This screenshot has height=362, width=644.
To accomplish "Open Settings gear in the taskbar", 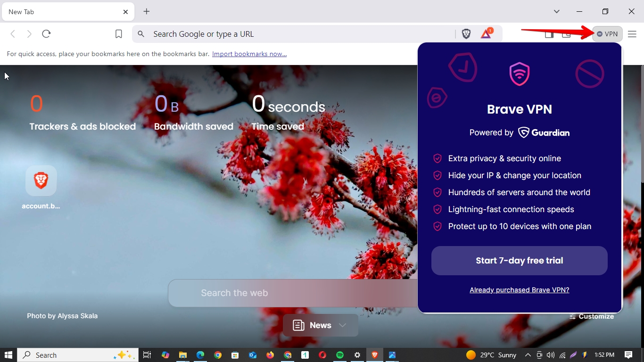I will pyautogui.click(x=357, y=355).
